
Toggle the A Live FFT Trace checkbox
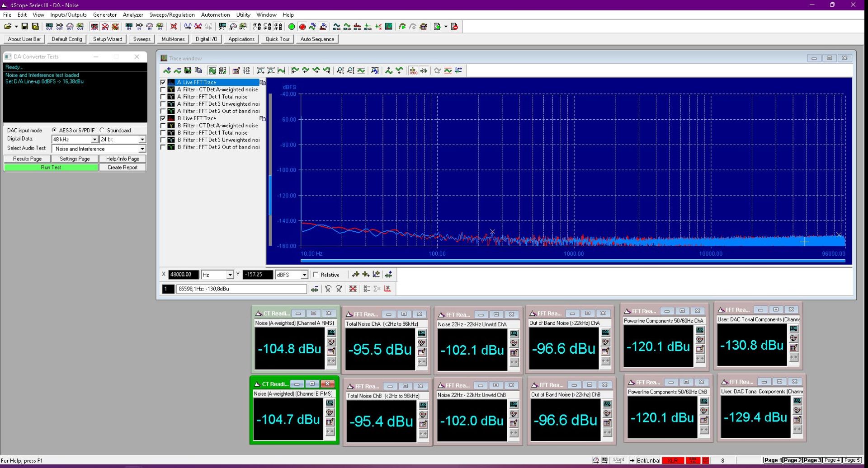pyautogui.click(x=163, y=83)
